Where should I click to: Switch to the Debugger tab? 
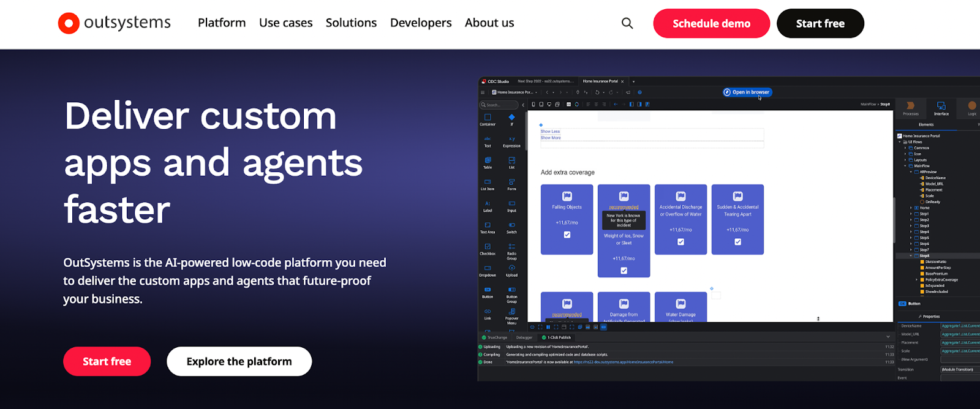click(x=524, y=337)
